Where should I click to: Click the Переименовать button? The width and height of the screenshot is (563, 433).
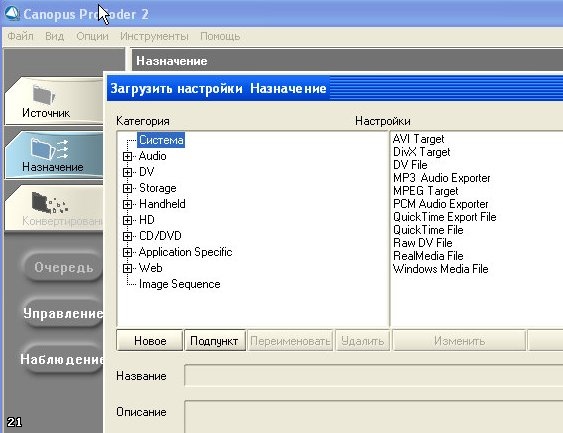290,340
